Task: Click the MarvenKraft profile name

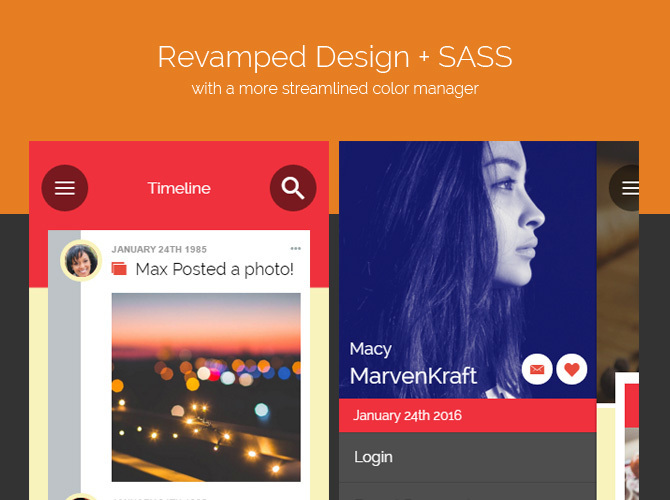Action: (413, 376)
